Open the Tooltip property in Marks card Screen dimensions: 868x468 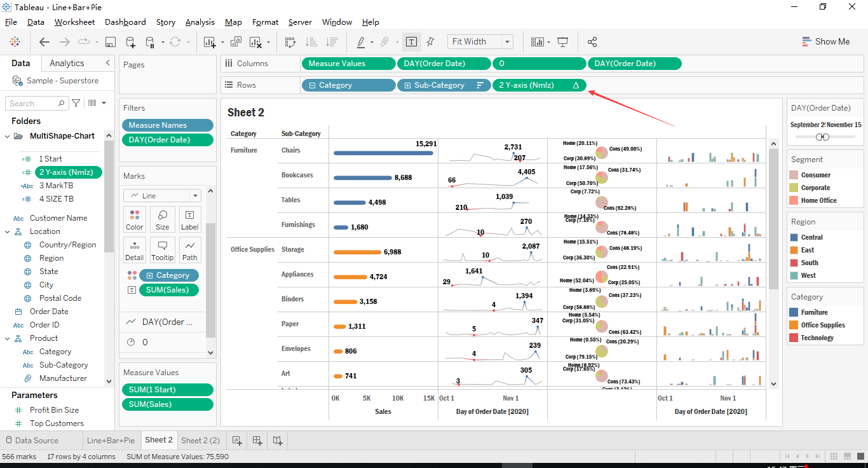(162, 249)
